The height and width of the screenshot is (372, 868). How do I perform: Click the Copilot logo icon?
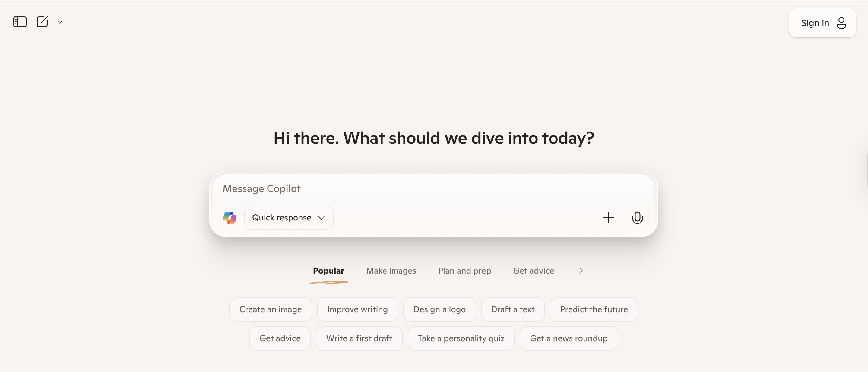[x=230, y=217]
